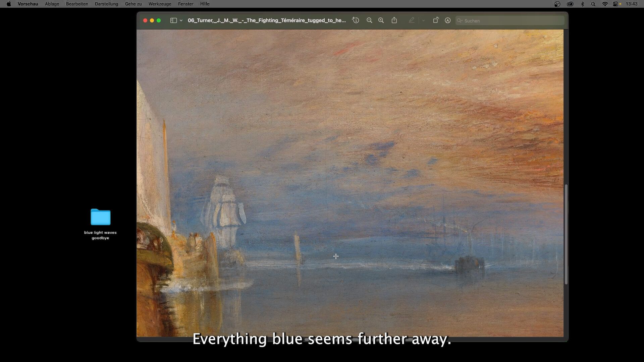Click the zoom out magnifier

[369, 20]
